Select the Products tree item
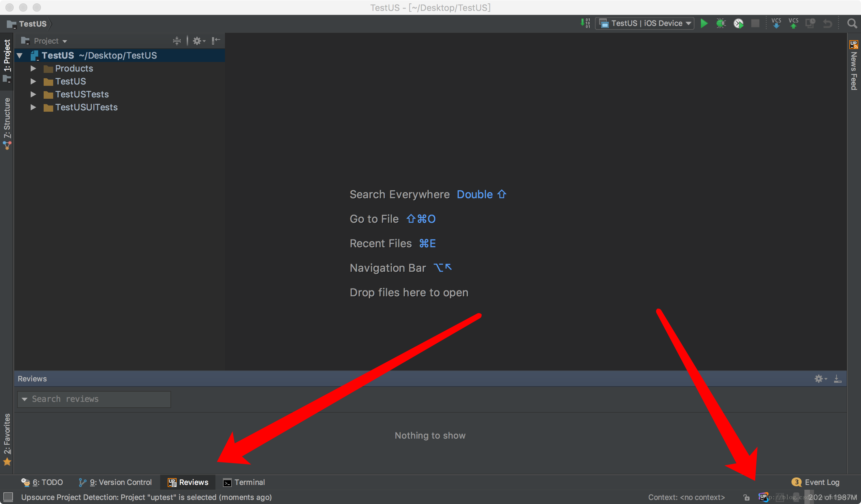The image size is (861, 504). pos(74,68)
